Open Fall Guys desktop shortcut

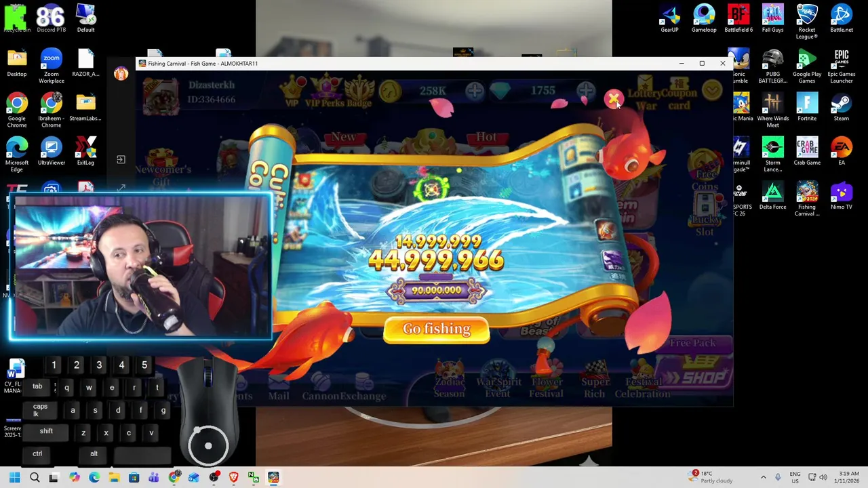(x=772, y=19)
